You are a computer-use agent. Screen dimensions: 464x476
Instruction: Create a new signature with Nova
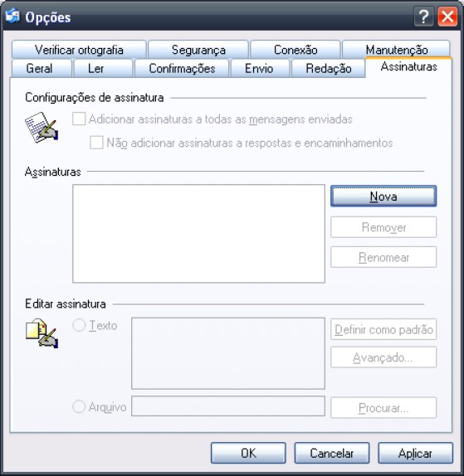tap(383, 197)
